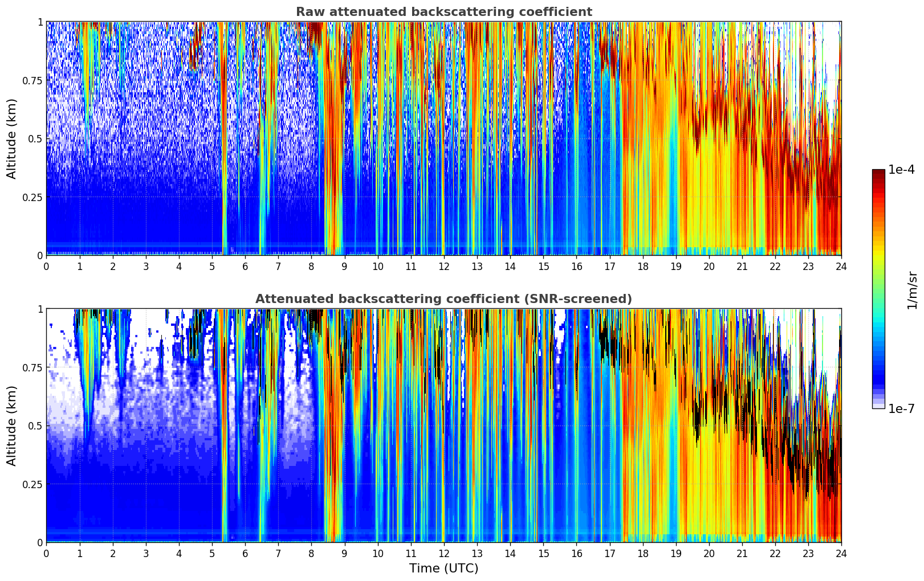Click hour 24 tick on bottom plot

(841, 554)
